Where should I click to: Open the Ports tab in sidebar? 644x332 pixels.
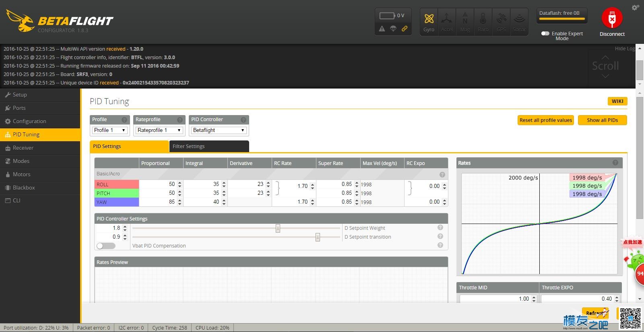pyautogui.click(x=40, y=108)
